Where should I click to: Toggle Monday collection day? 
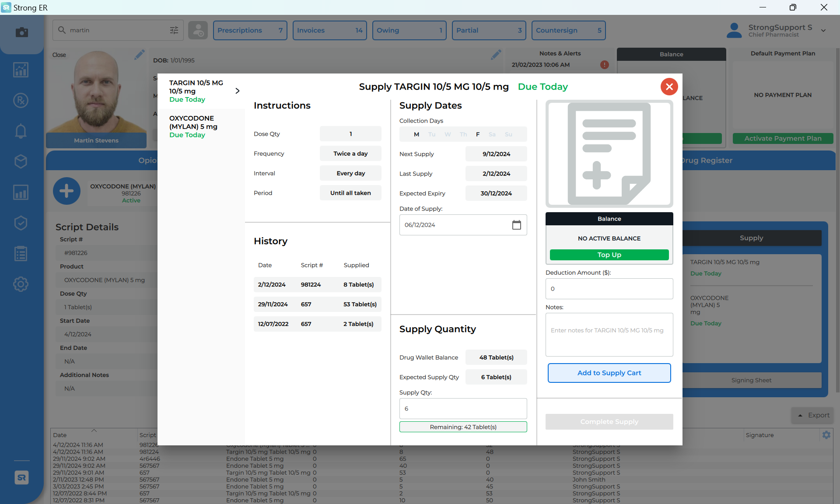pyautogui.click(x=416, y=134)
